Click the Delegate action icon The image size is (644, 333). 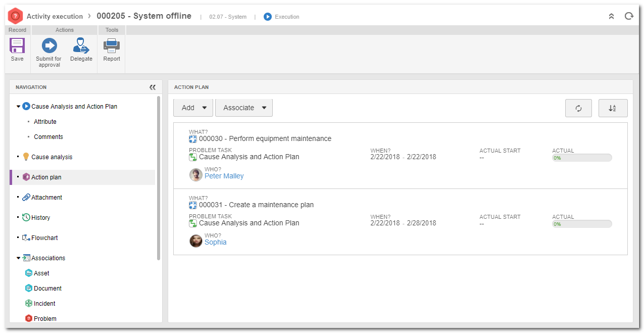click(x=81, y=46)
